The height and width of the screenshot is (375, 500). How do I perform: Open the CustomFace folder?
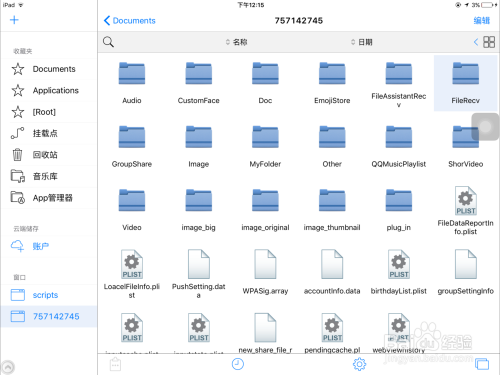[x=199, y=83]
